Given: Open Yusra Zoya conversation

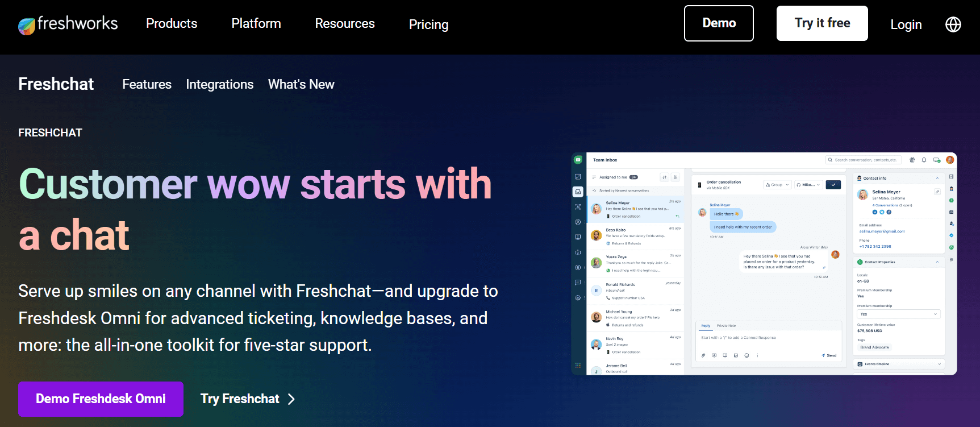Looking at the screenshot, I should [635, 263].
